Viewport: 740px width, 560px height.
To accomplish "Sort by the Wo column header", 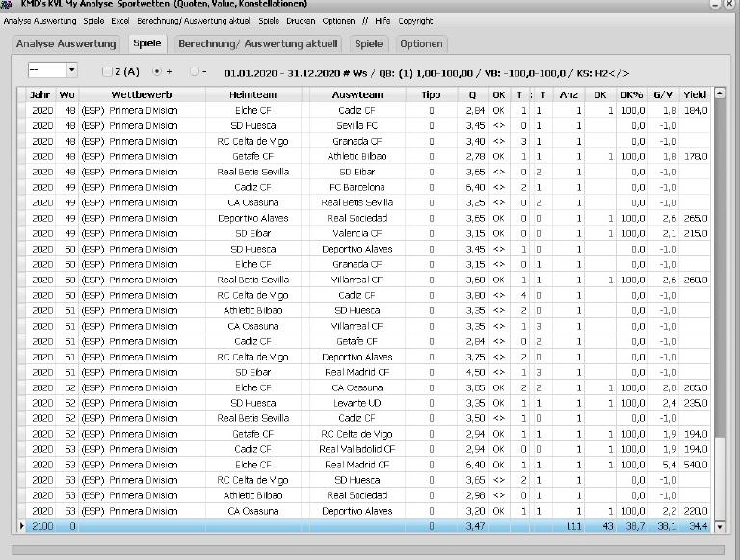I will (x=67, y=94).
